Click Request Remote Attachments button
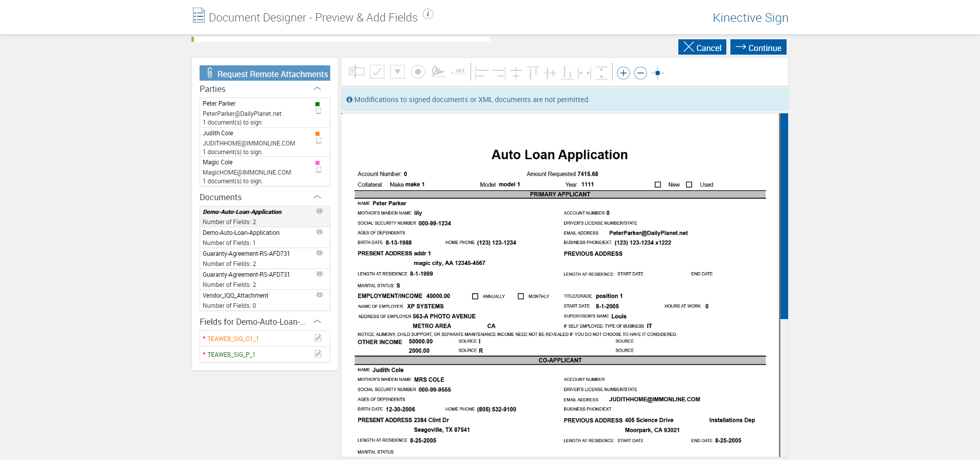Viewport: 980px width, 460px height. (x=265, y=74)
